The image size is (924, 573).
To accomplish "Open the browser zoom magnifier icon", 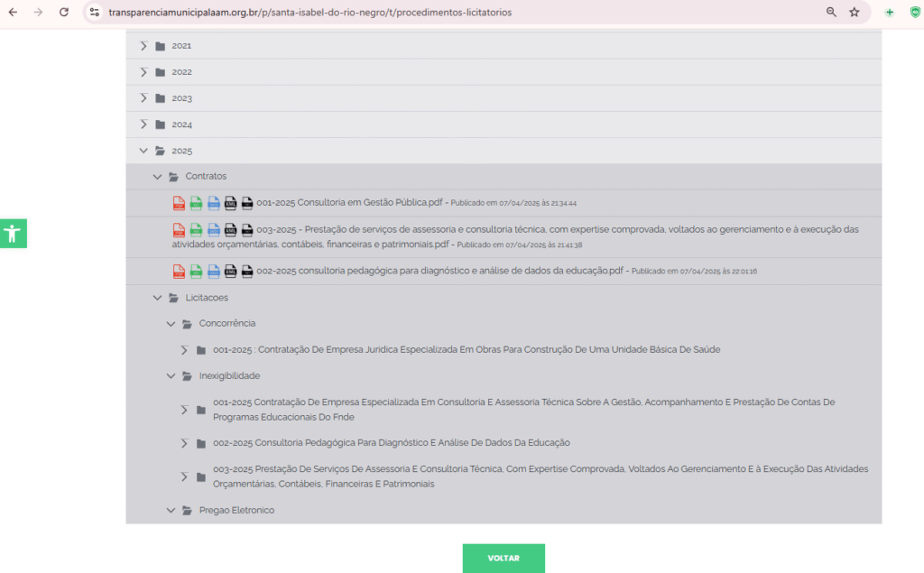I will pyautogui.click(x=831, y=13).
